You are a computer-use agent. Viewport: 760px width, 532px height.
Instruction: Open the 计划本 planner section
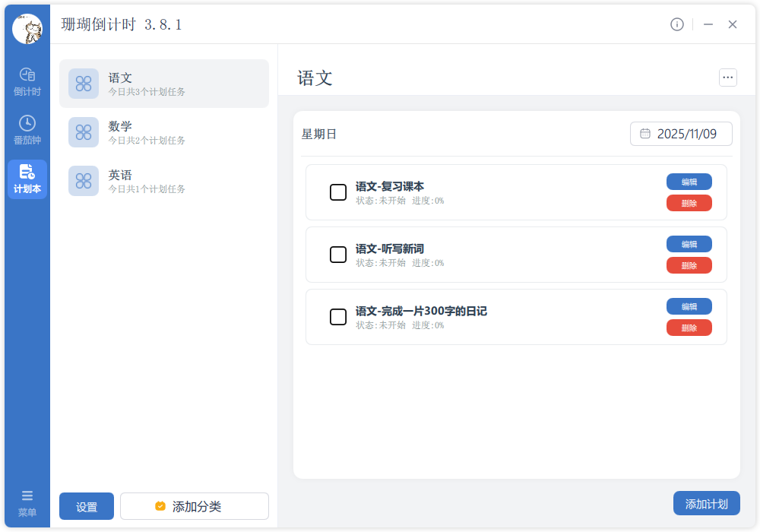[27, 179]
